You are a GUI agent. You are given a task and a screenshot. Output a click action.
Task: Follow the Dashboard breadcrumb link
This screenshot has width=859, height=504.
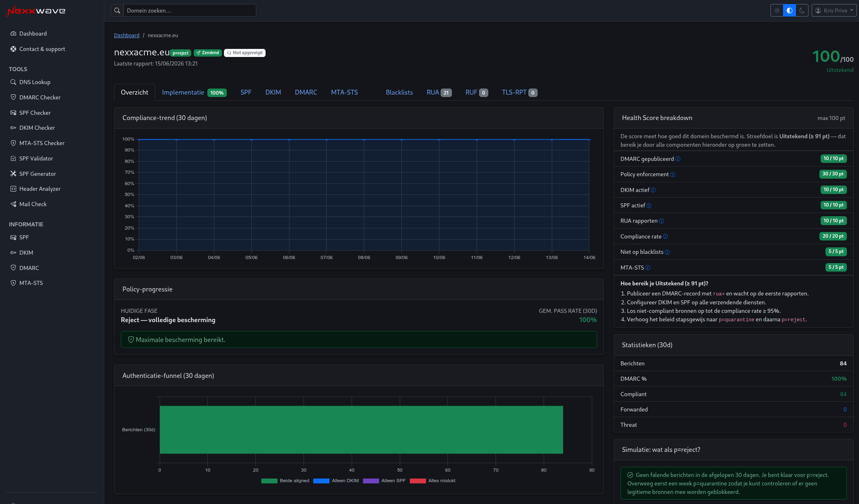point(127,35)
